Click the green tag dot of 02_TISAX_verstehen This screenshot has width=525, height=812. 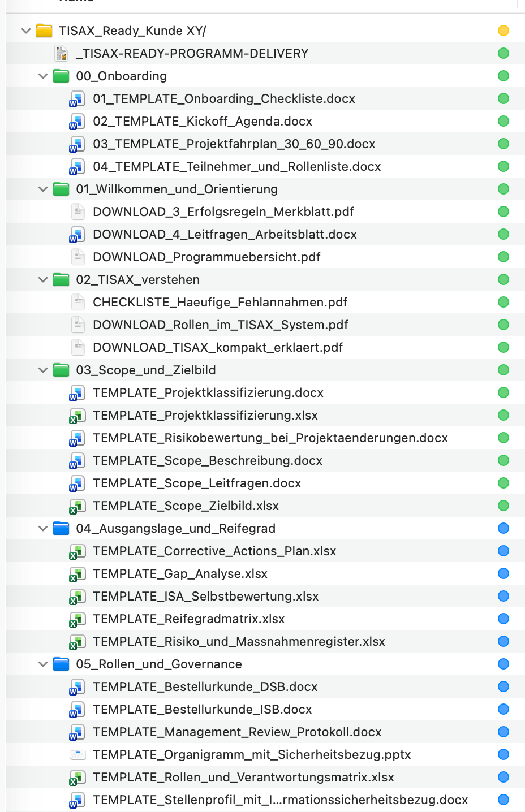pos(503,279)
